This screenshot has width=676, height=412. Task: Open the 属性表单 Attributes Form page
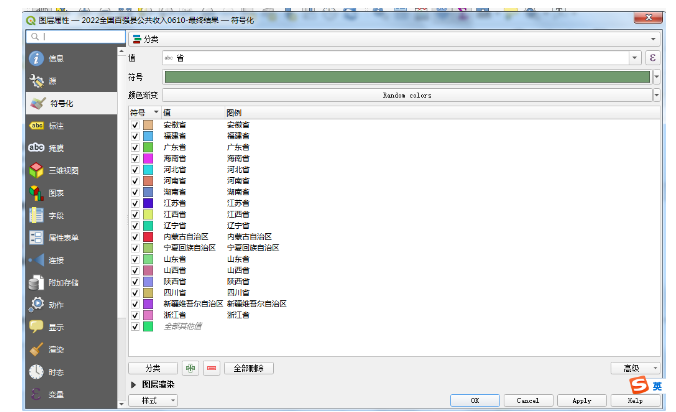point(71,238)
